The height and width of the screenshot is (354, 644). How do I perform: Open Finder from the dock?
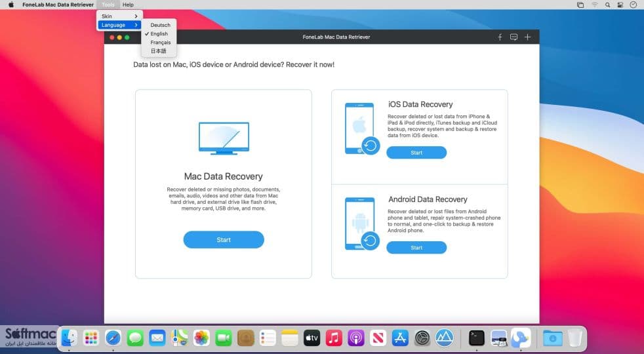69,338
